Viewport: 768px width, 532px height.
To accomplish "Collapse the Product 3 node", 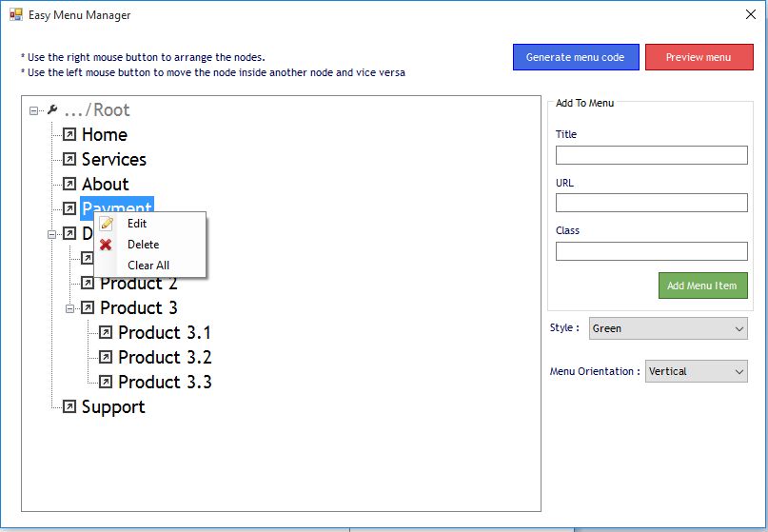I will [70, 307].
